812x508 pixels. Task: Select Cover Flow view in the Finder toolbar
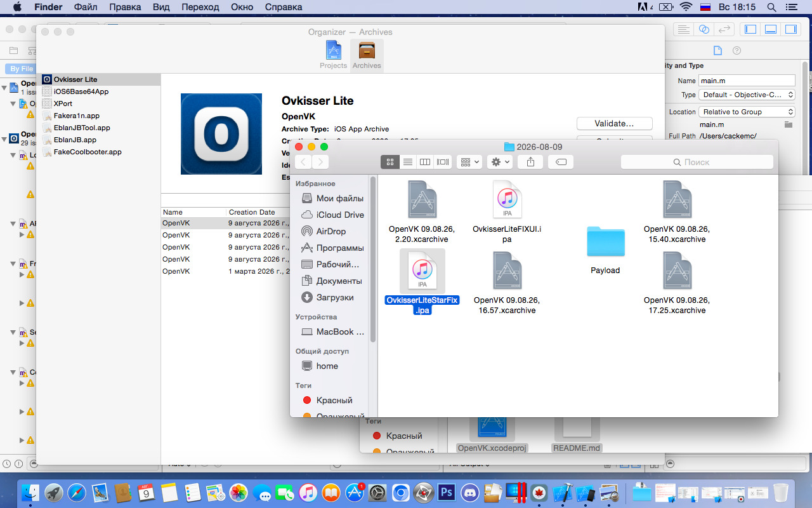(x=443, y=162)
